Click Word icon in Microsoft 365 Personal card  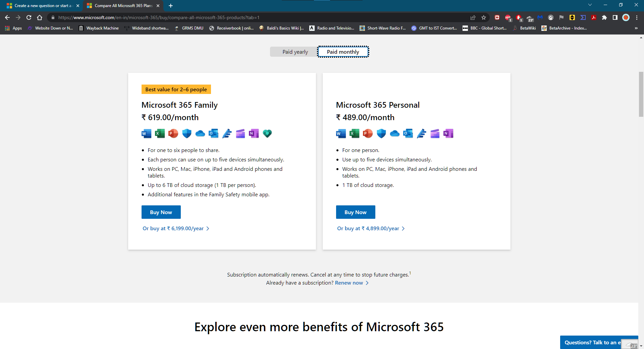click(341, 134)
